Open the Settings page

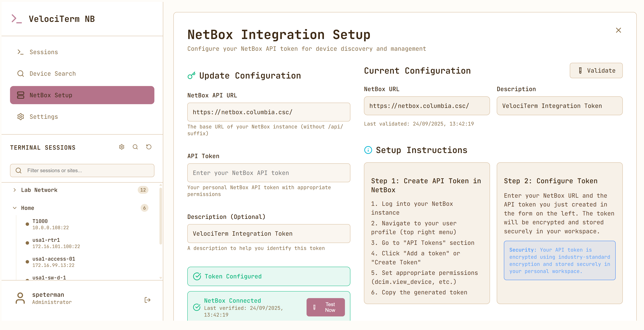coord(44,117)
